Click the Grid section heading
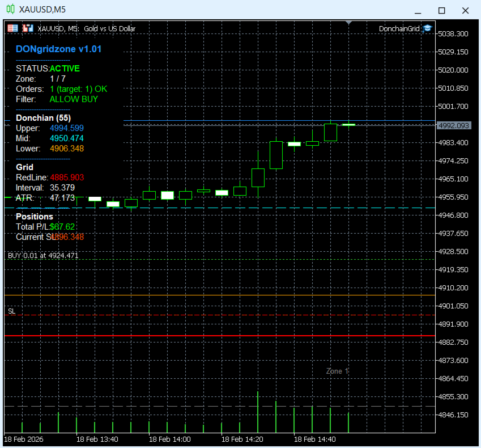 click(24, 167)
